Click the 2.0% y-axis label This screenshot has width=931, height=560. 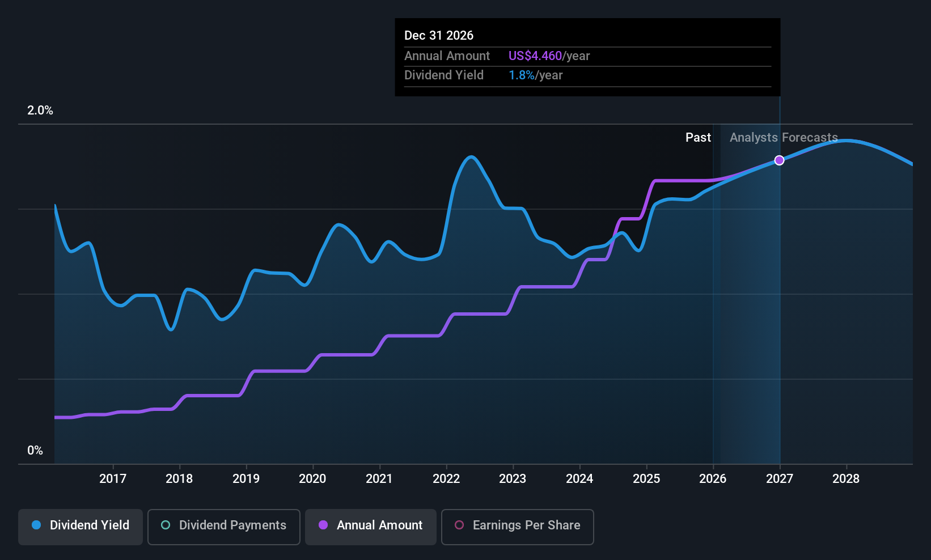tap(40, 111)
